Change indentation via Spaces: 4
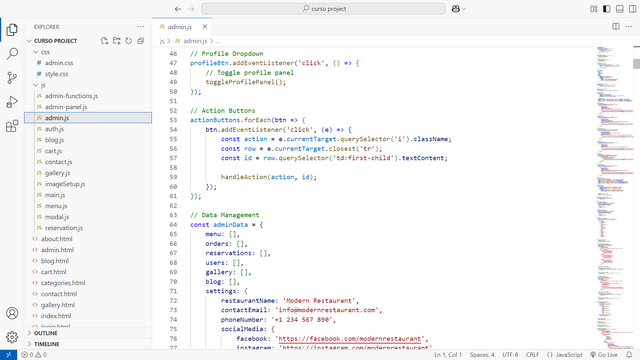 (482, 355)
